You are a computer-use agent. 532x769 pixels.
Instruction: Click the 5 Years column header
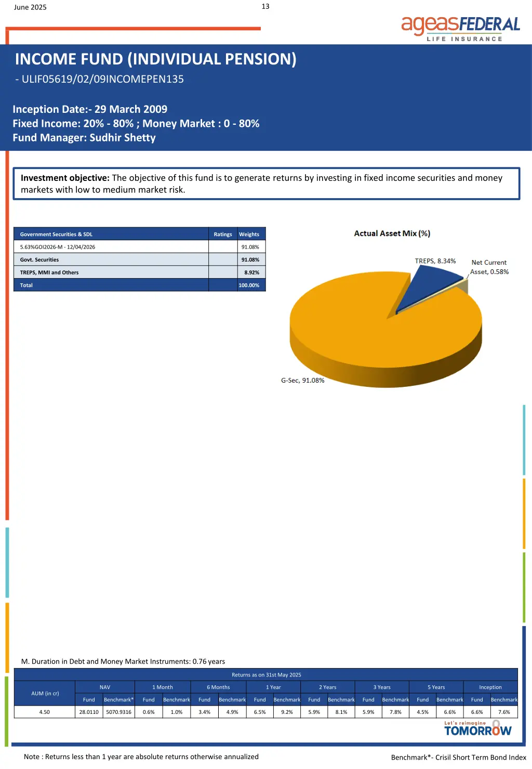click(436, 687)
